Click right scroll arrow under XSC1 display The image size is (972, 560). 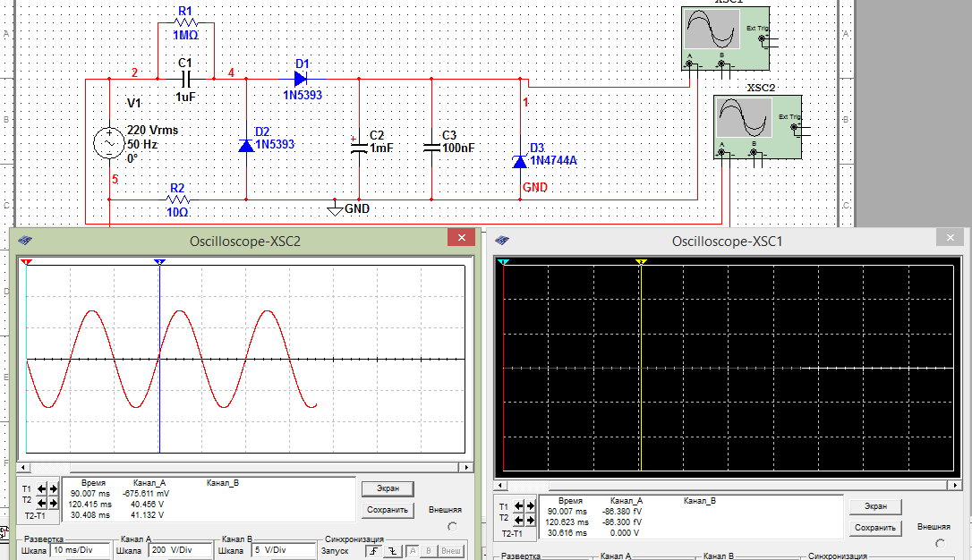[x=955, y=486]
